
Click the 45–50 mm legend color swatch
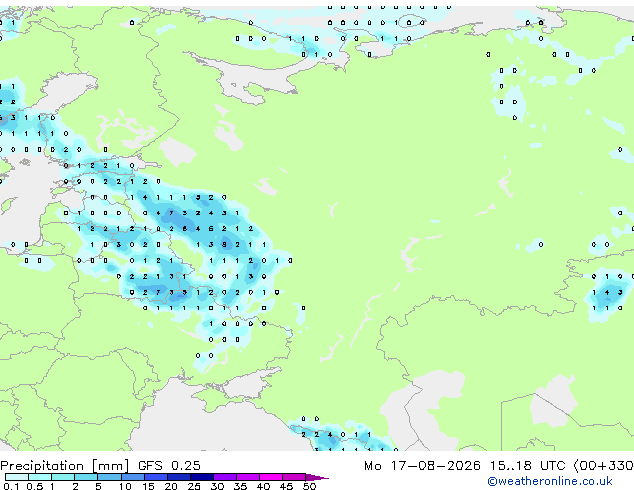coord(294,477)
